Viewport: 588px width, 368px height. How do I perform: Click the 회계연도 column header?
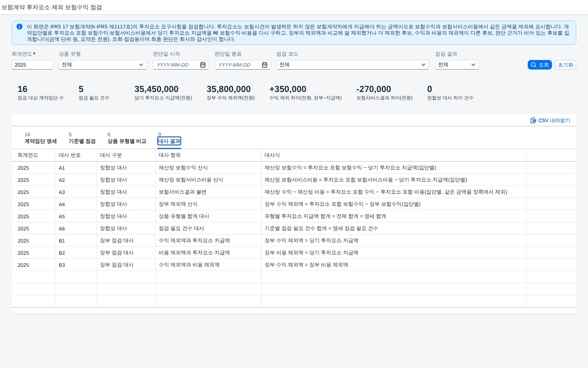coord(33,155)
